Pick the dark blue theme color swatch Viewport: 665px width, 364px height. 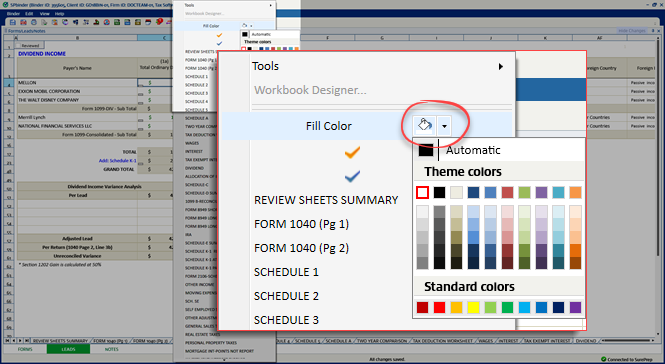click(x=473, y=193)
